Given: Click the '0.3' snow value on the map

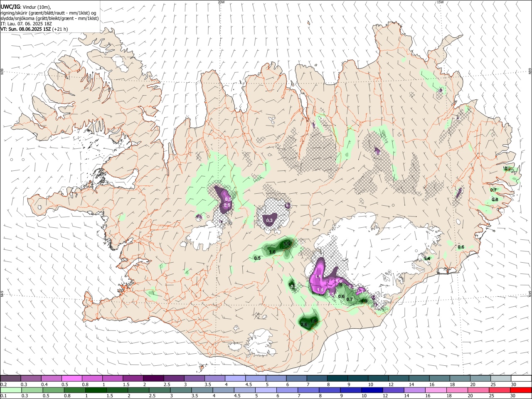Looking at the screenshot, I should (269, 220).
